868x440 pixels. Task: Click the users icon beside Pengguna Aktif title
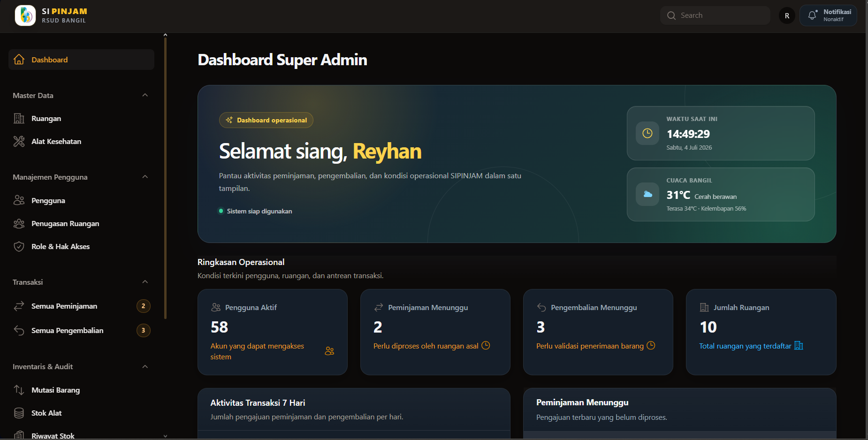216,307
